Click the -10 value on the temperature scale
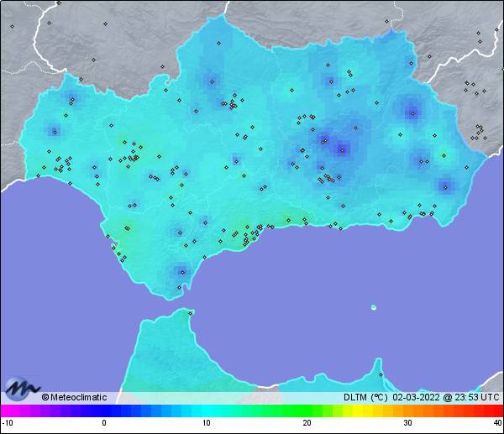Image resolution: width=504 pixels, height=434 pixels. pos(8,422)
